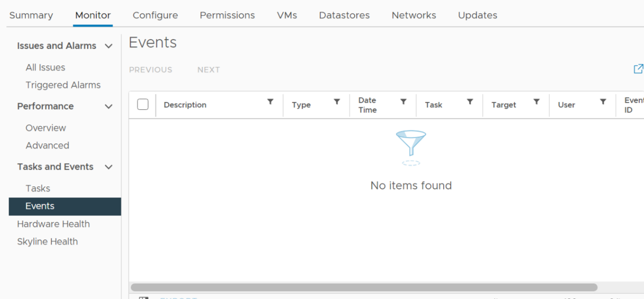The width and height of the screenshot is (644, 299).
Task: Filter the Date Time column
Action: click(x=403, y=101)
